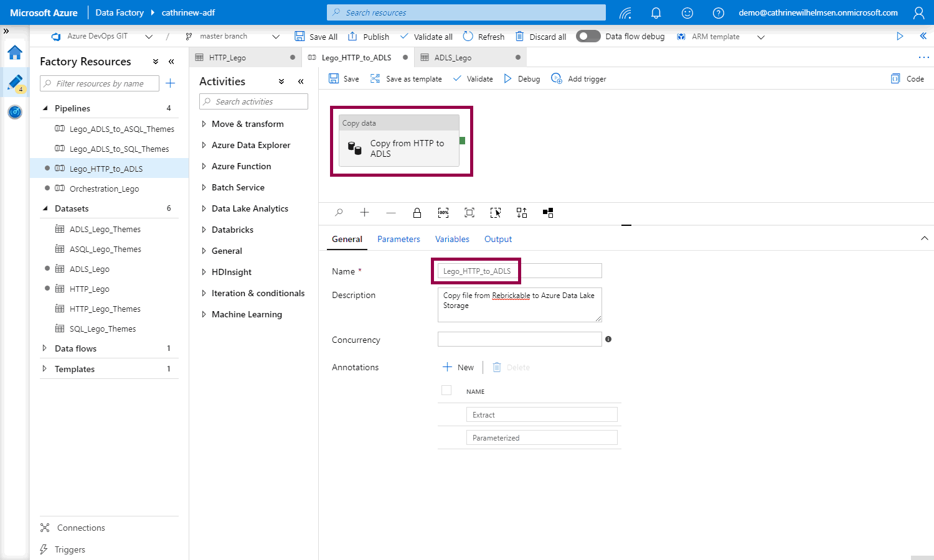This screenshot has height=560, width=934.
Task: Expand Move & transform activities group
Action: tap(247, 124)
